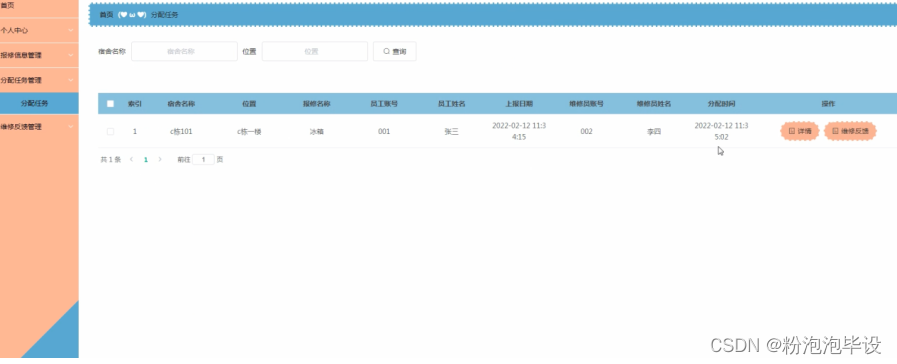Image resolution: width=897 pixels, height=364 pixels.
Task: Expand the 个人中心 sidebar menu
Action: click(x=39, y=30)
